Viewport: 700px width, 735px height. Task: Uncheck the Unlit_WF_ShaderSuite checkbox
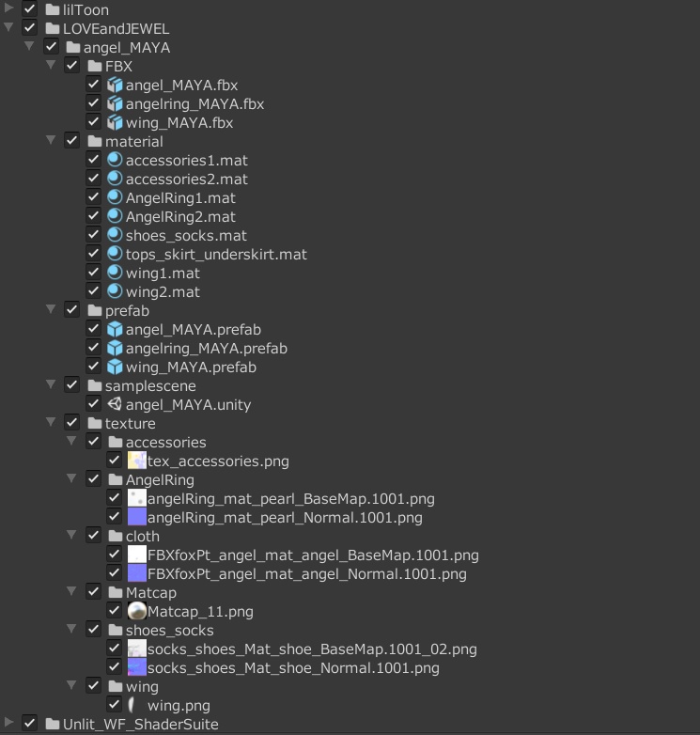click(x=29, y=723)
